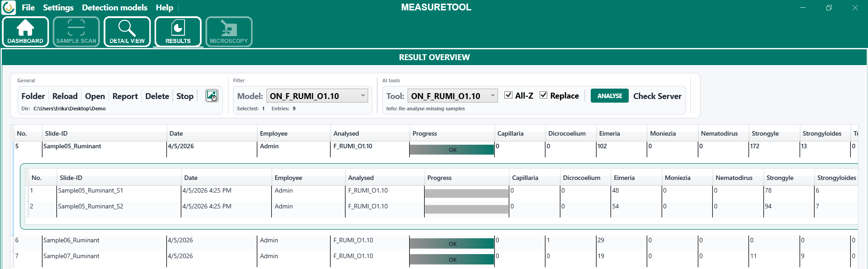Screen dimensions: 868x269
Task: Click the Sample06_Ruminant OK progress bar
Action: click(x=452, y=244)
